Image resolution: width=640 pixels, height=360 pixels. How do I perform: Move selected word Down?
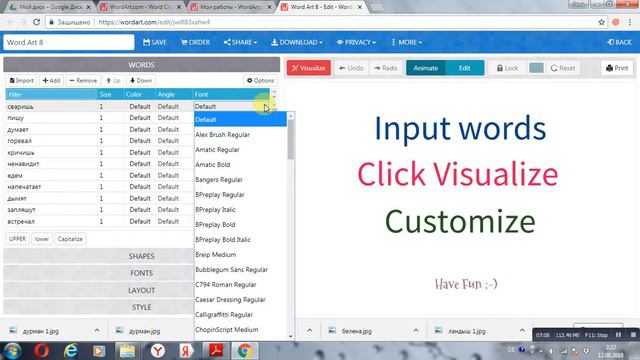(x=141, y=80)
